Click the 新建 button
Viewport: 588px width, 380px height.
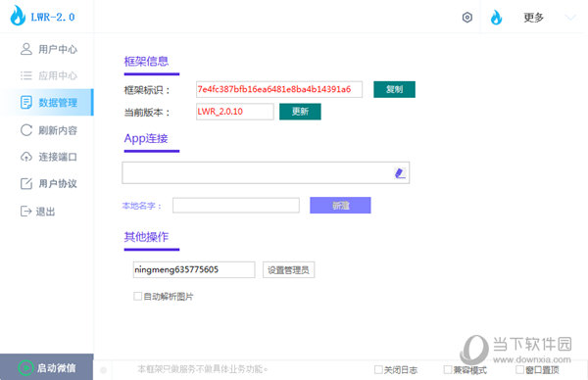pos(340,206)
